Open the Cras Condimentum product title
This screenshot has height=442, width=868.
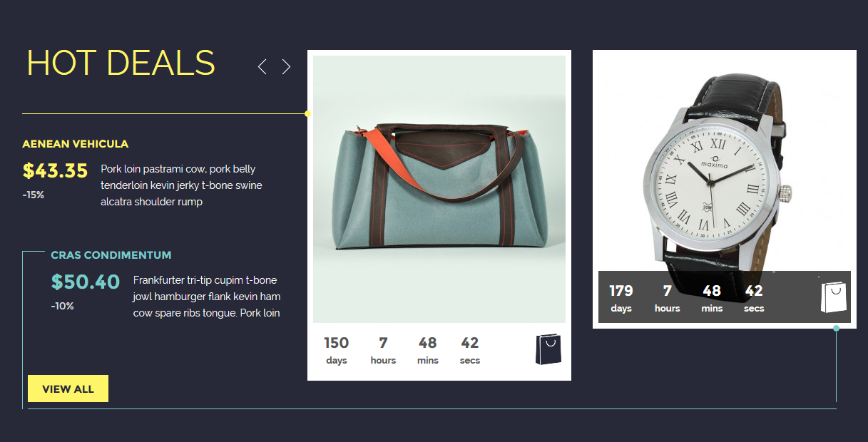111,255
